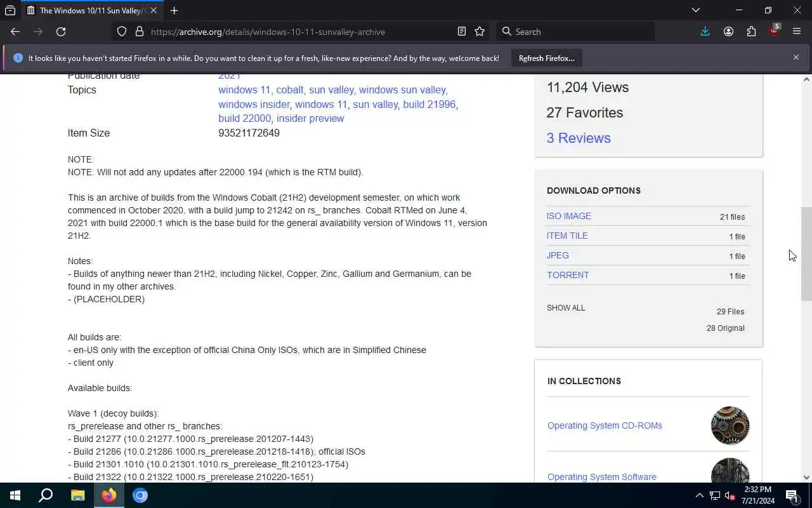Open taskbar search icon
The width and height of the screenshot is (812, 508).
[x=46, y=495]
